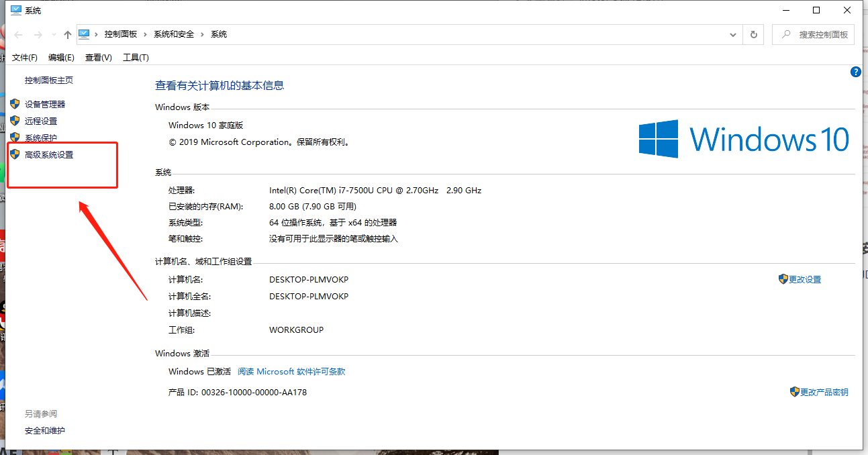
Task: Open Advanced system settings 高级系统设置
Action: 49,154
